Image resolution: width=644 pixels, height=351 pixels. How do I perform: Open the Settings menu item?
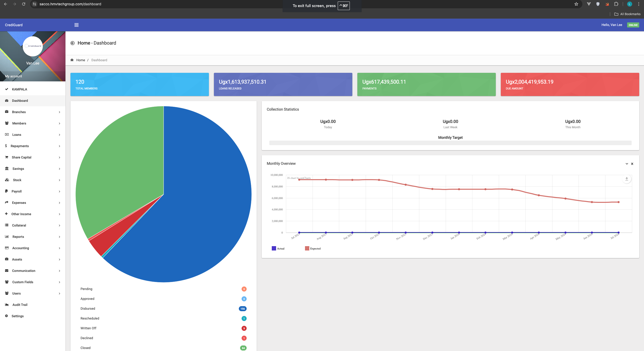pos(33,316)
